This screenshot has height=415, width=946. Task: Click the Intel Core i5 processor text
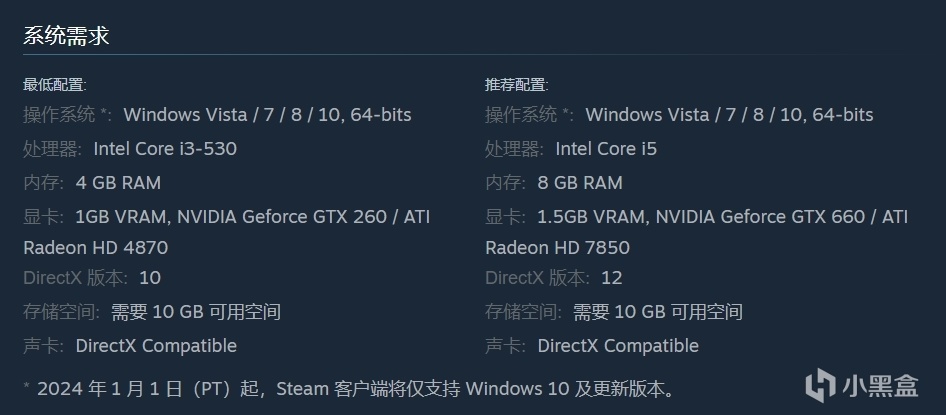point(606,149)
